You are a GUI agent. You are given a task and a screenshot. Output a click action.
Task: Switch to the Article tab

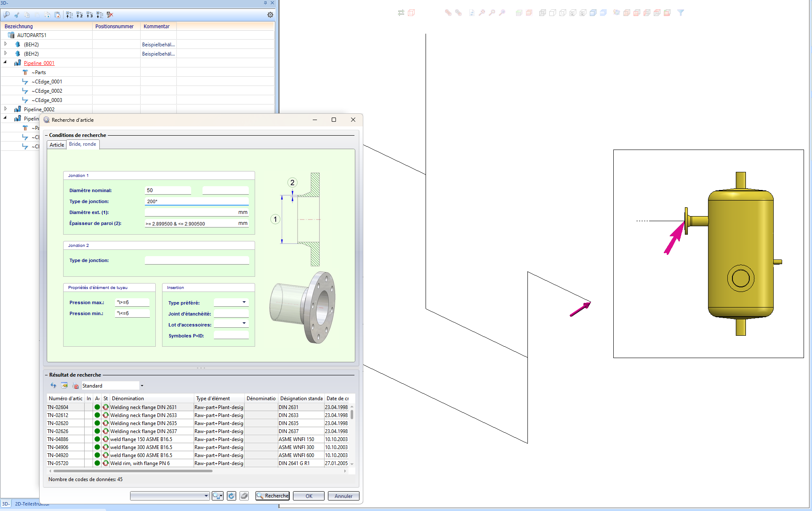tap(57, 144)
